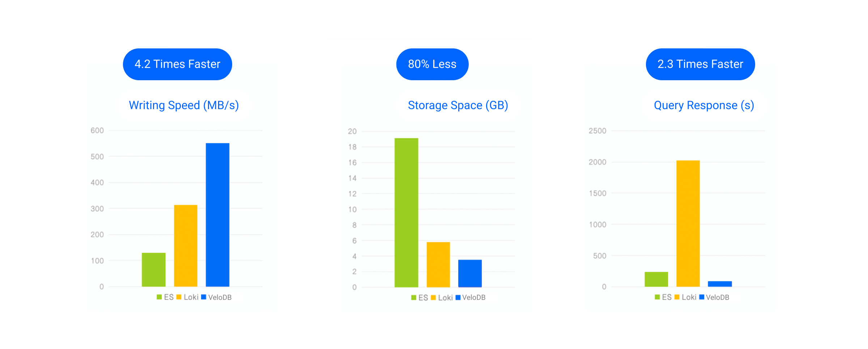Click the blue VeloDB bar in Storage Space chart

(x=470, y=273)
